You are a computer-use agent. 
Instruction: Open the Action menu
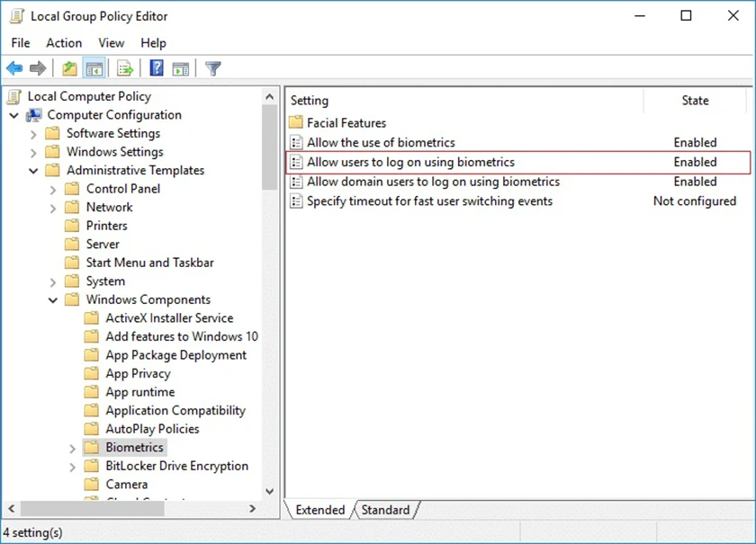pyautogui.click(x=64, y=43)
